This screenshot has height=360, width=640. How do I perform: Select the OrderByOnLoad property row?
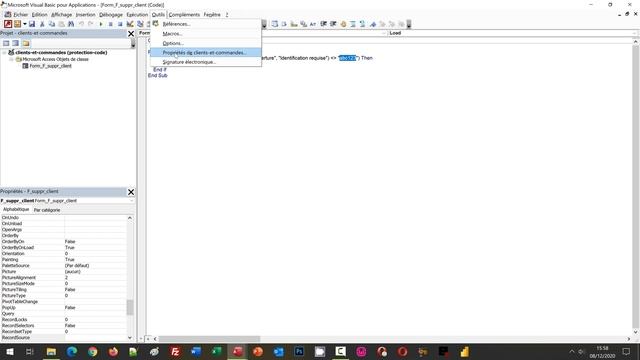point(64,247)
